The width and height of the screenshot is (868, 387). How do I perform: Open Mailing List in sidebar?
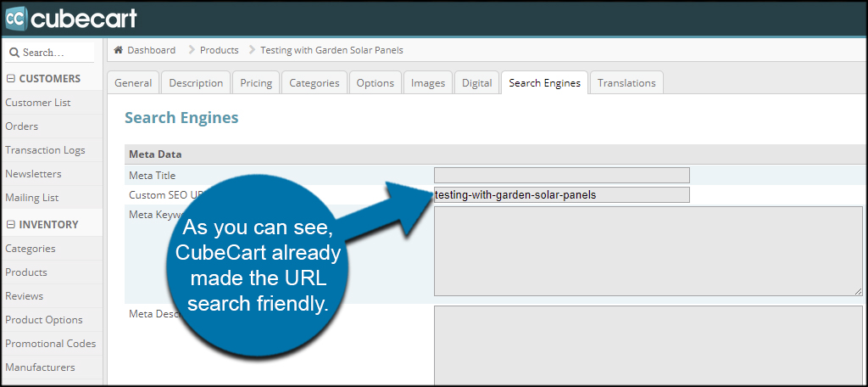click(x=32, y=198)
